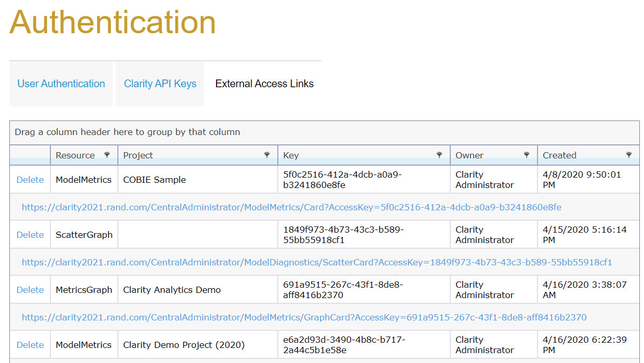This screenshot has height=363, width=644.
Task: Open filter icon for Created column
Action: pos(629,155)
